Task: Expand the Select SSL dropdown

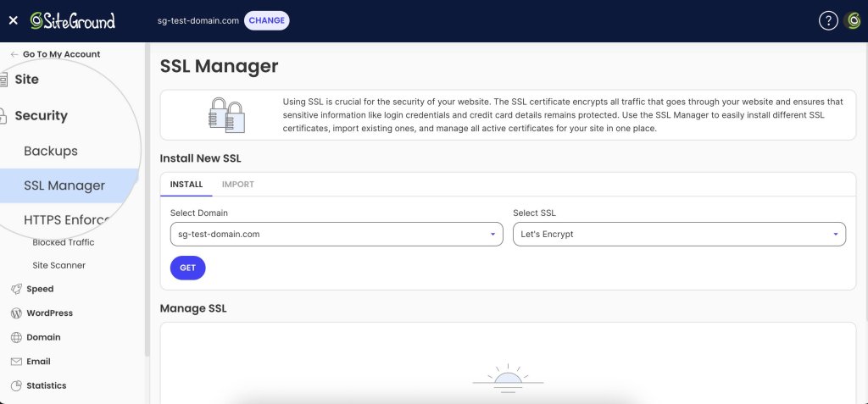Action: tap(679, 235)
